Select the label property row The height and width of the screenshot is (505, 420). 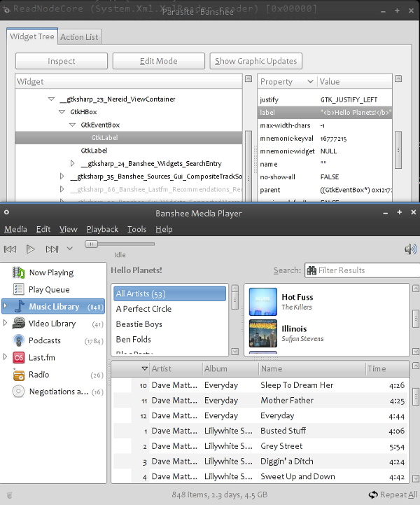point(325,112)
